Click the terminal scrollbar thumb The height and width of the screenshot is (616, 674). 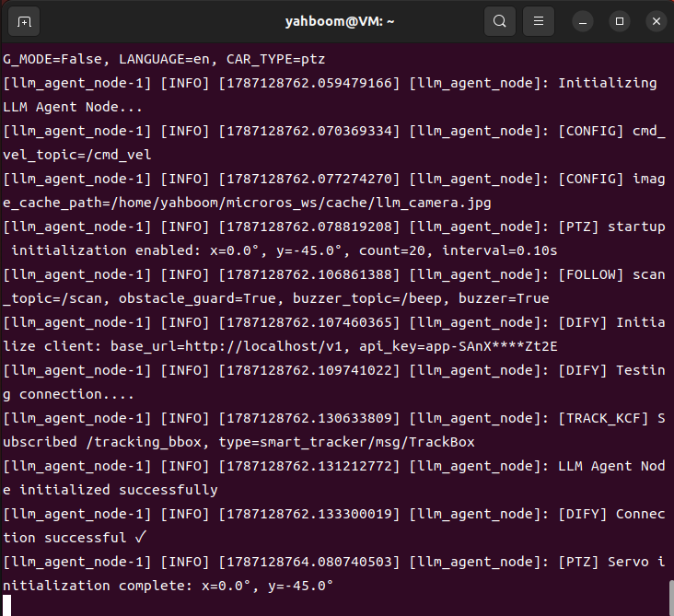[671, 598]
